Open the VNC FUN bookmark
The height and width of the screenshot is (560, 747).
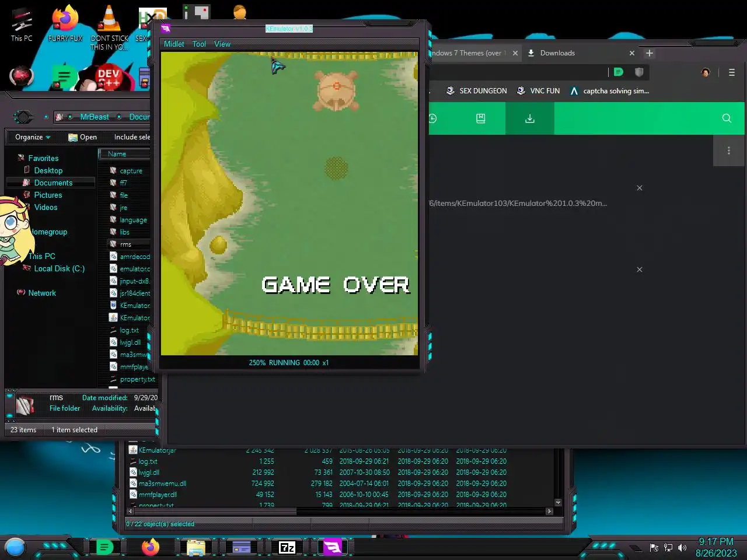point(538,91)
